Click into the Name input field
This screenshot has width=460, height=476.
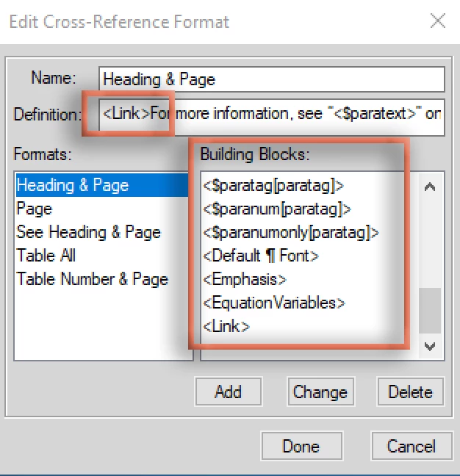coord(272,79)
